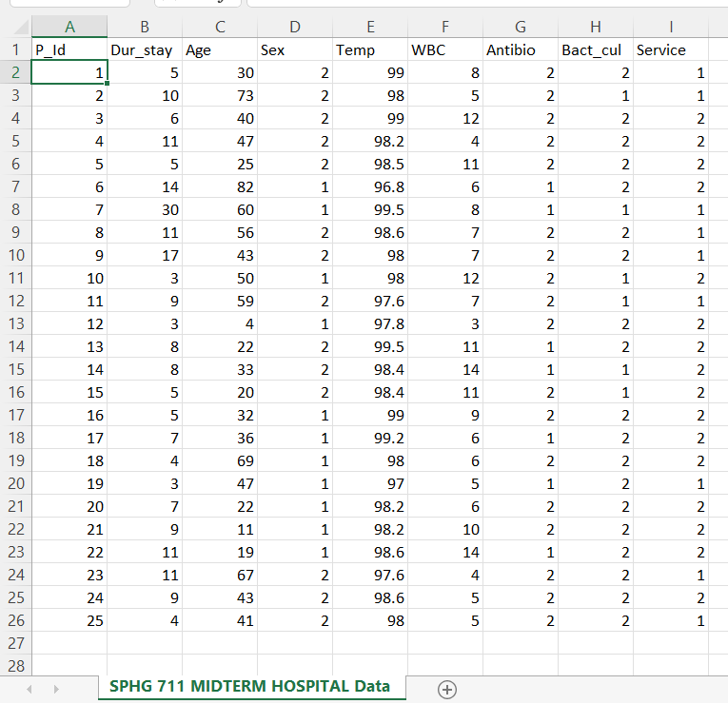Image resolution: width=728 pixels, height=704 pixels.
Task: Select column B header
Action: (x=145, y=27)
